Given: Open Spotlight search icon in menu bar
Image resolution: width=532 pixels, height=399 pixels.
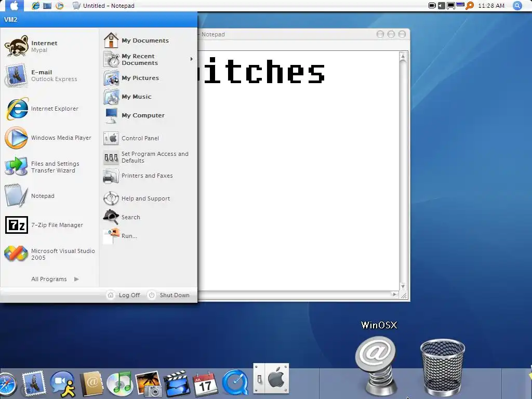Looking at the screenshot, I should coord(517,5).
